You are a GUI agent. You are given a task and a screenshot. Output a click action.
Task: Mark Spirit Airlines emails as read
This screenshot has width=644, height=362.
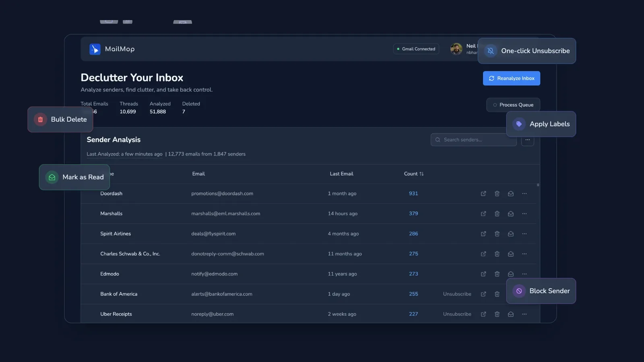pyautogui.click(x=511, y=234)
